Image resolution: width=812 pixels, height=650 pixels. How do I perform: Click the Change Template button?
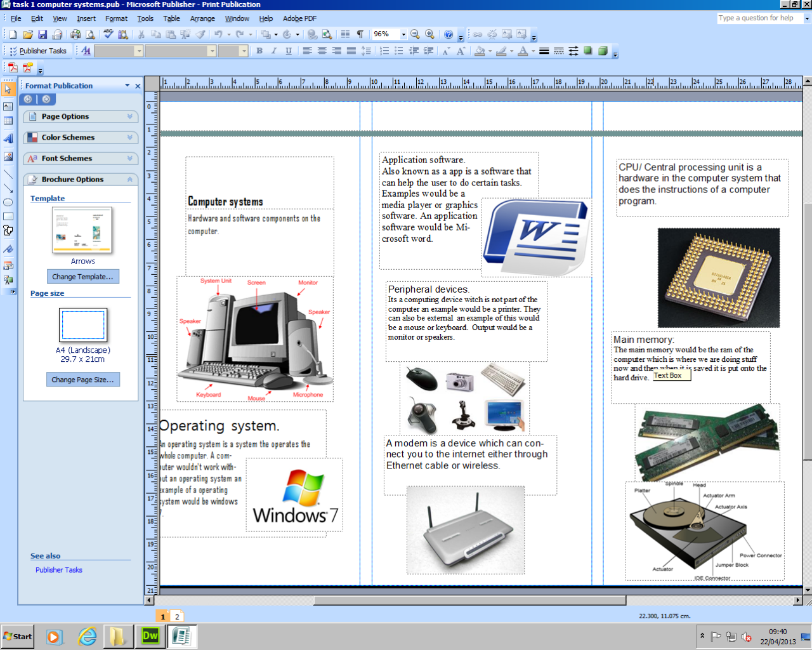(83, 277)
